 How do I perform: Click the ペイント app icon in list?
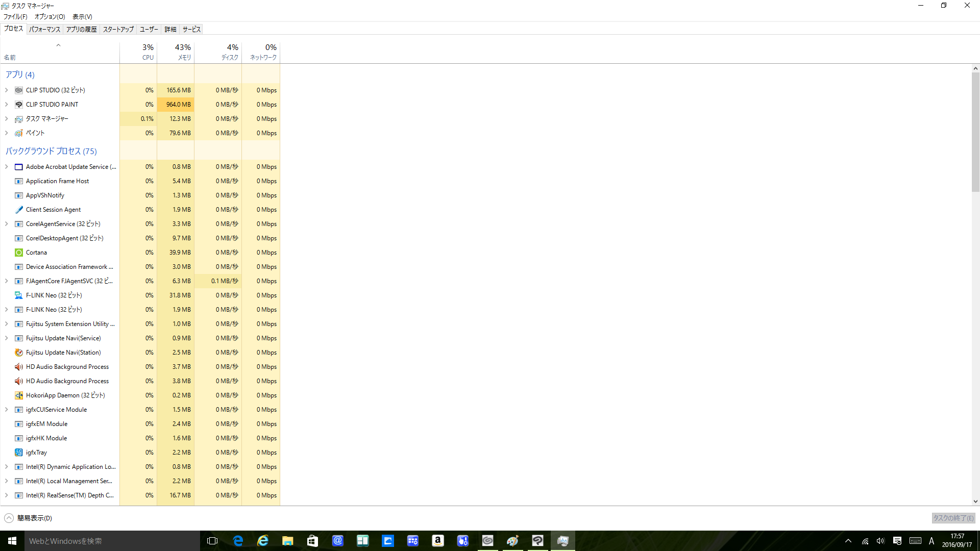[x=19, y=133]
